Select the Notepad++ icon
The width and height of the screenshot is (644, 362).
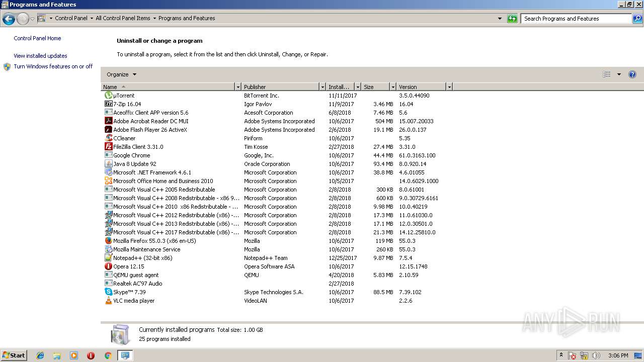[x=108, y=258]
